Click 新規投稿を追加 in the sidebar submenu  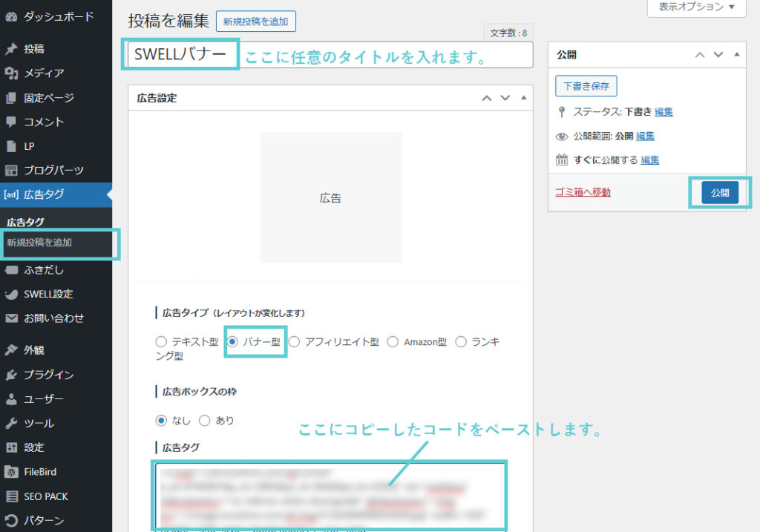click(39, 243)
